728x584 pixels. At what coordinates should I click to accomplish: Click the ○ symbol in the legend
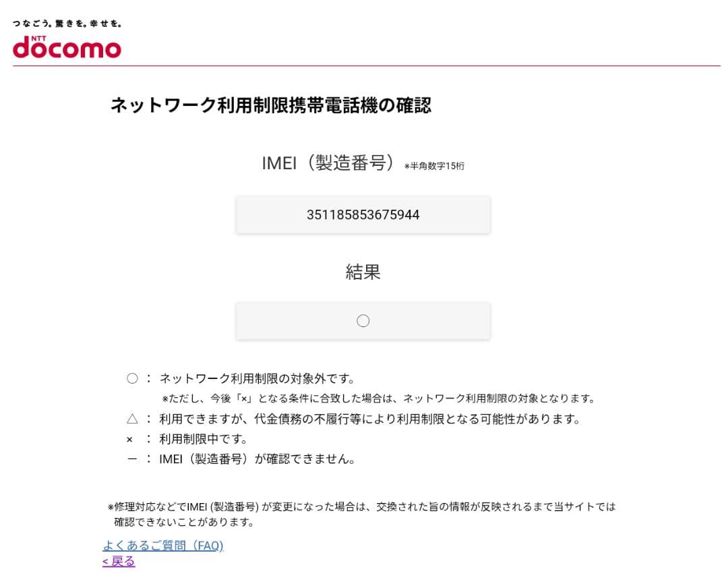[132, 378]
